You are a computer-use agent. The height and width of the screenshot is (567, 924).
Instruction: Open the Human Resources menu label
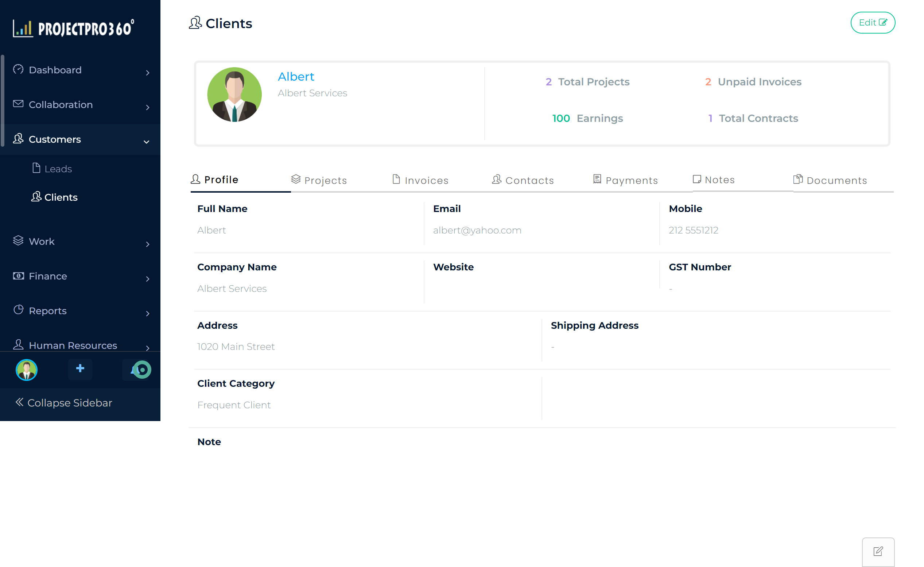click(x=73, y=345)
